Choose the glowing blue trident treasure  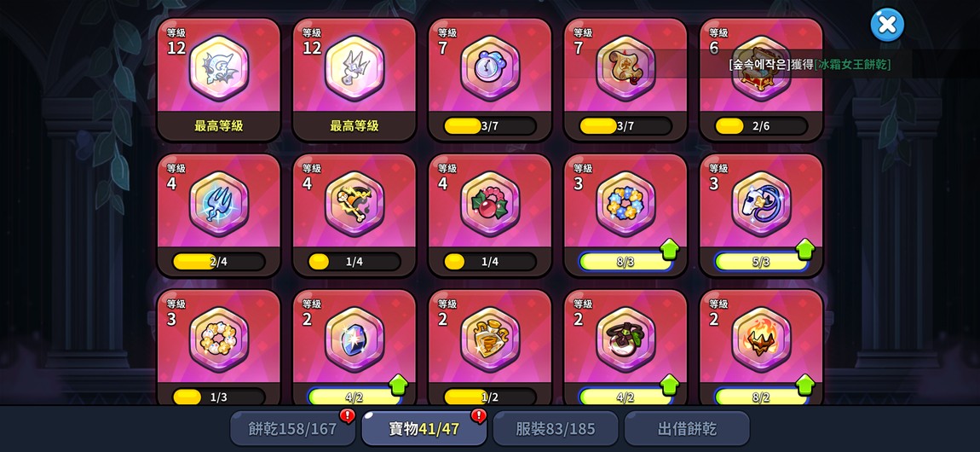[219, 204]
